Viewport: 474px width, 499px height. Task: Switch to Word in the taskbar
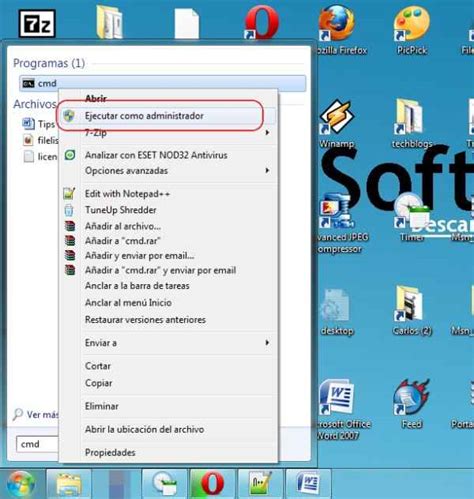[308, 484]
